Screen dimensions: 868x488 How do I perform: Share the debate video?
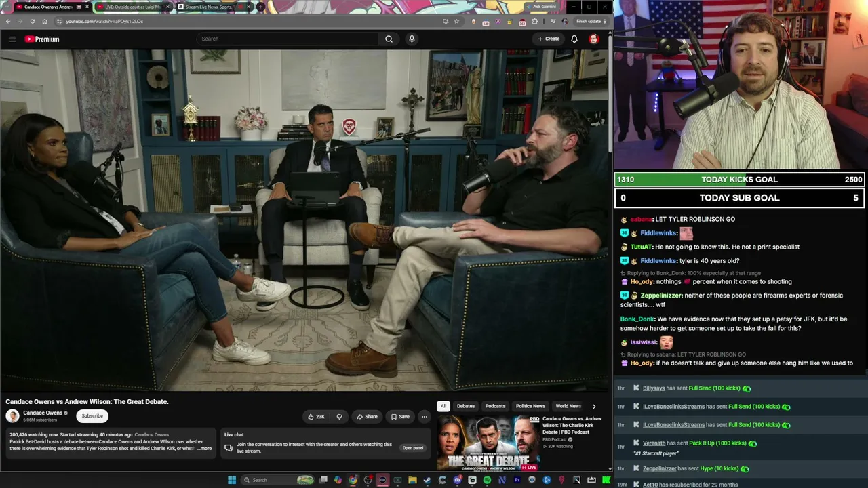coord(367,417)
